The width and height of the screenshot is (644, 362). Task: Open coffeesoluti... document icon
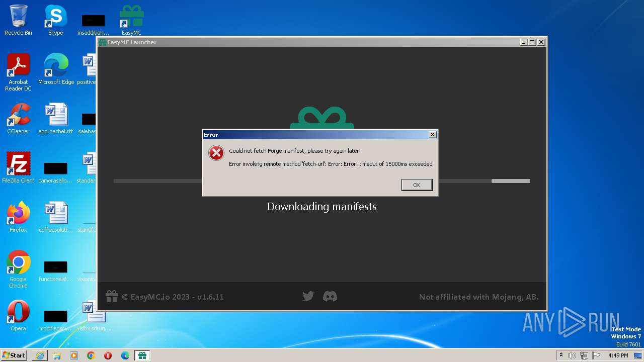tap(56, 217)
